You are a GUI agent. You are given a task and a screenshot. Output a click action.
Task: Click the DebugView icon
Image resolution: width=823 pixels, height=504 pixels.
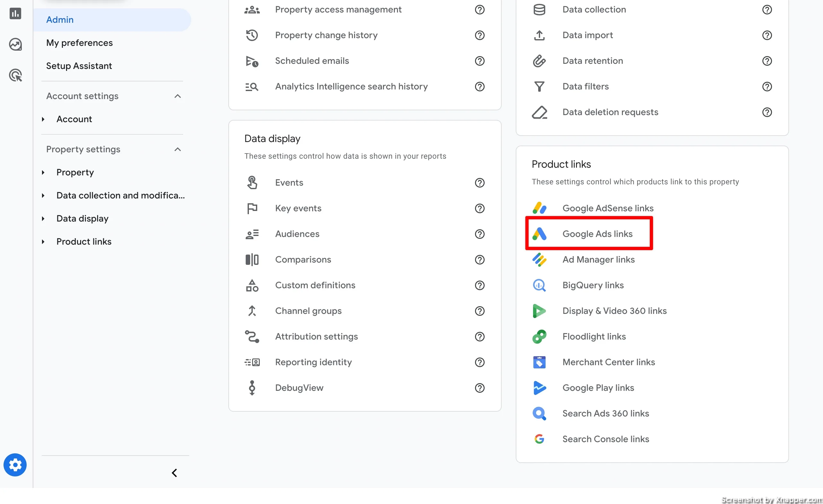252,388
